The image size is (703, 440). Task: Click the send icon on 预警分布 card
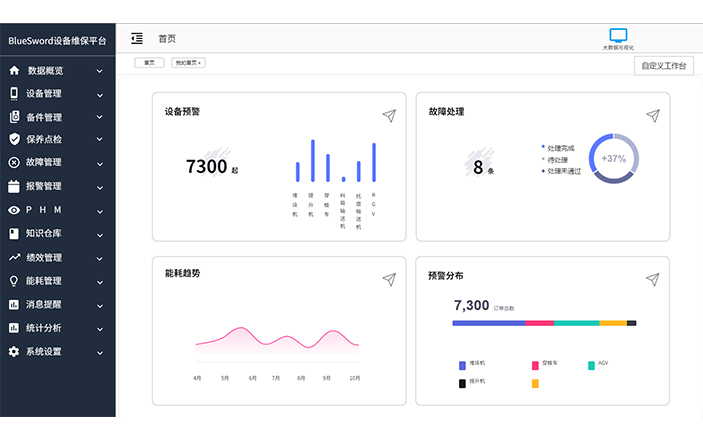(x=652, y=279)
